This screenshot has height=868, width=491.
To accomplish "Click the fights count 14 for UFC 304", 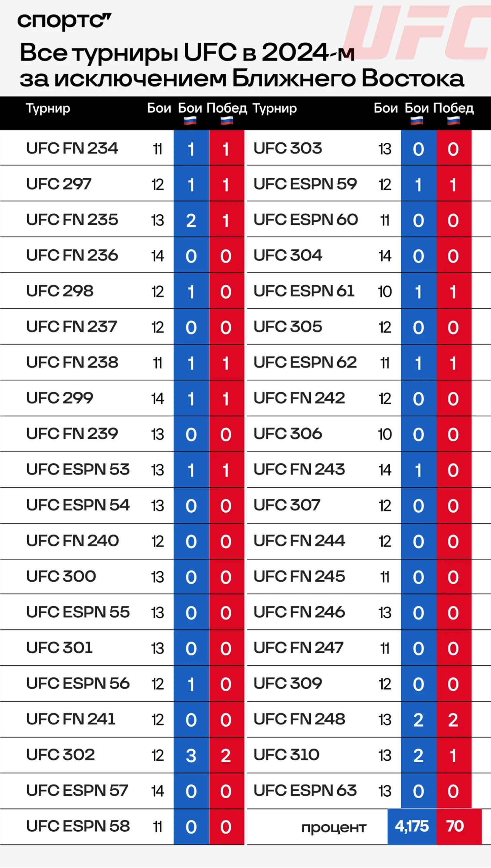I will tap(385, 255).
